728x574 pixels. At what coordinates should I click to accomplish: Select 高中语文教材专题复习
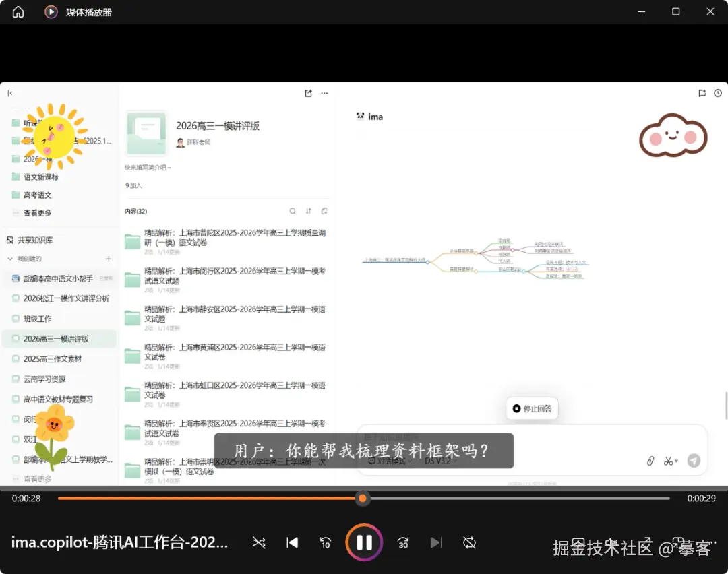point(59,399)
